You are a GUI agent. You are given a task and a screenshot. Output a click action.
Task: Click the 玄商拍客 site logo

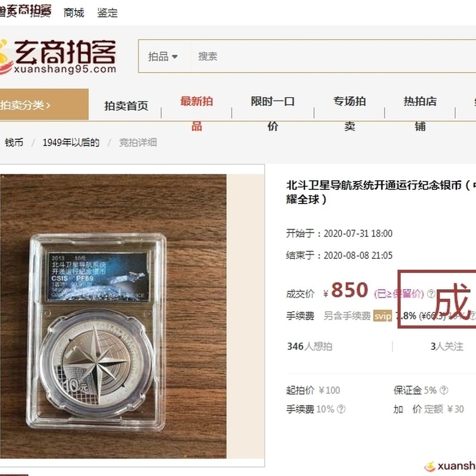click(x=58, y=57)
